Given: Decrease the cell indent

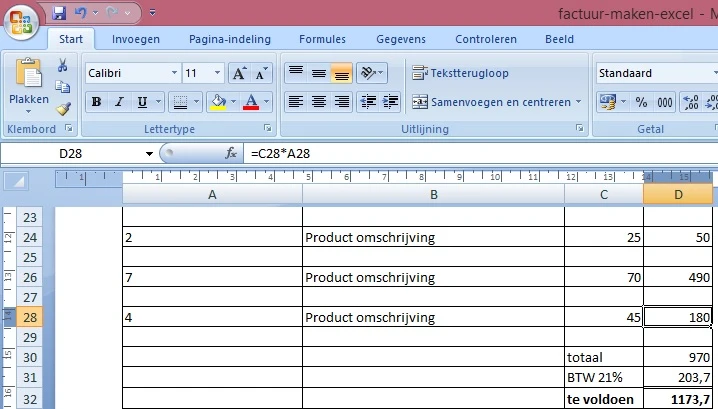Looking at the screenshot, I should point(368,102).
